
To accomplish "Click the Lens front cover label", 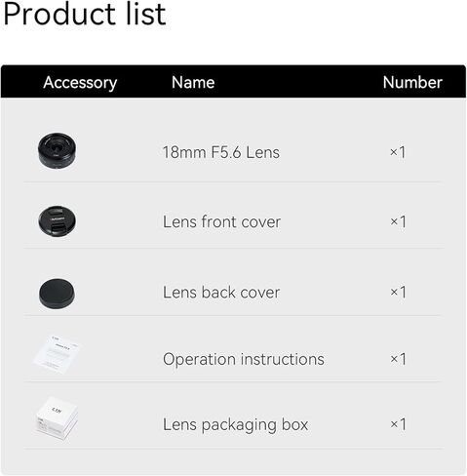I will click(x=221, y=221).
